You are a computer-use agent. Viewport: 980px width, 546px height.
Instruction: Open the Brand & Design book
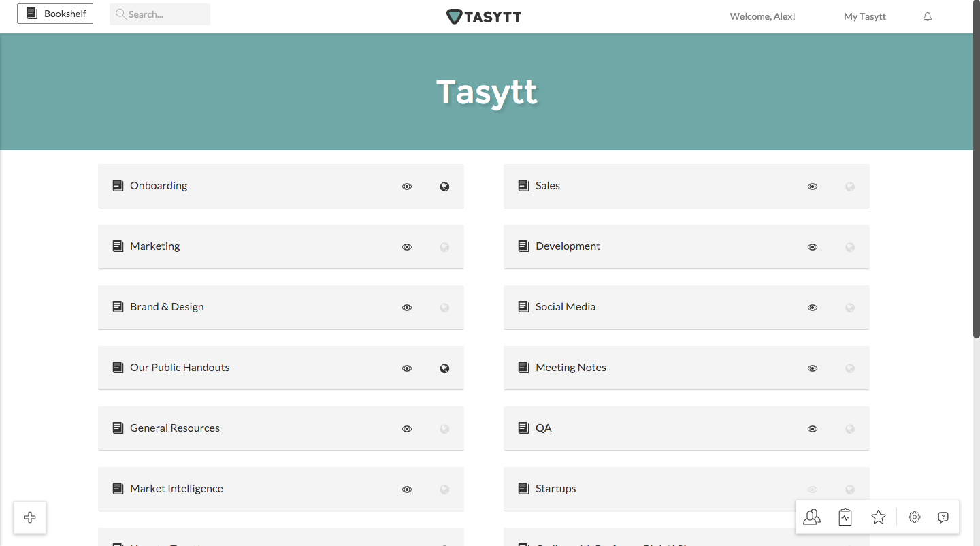click(x=281, y=307)
